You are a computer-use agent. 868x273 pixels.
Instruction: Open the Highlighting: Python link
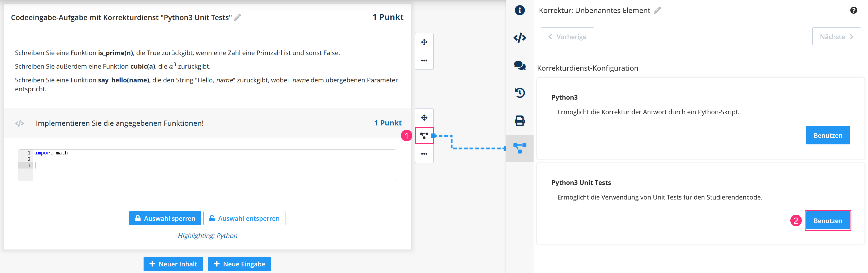click(x=207, y=236)
